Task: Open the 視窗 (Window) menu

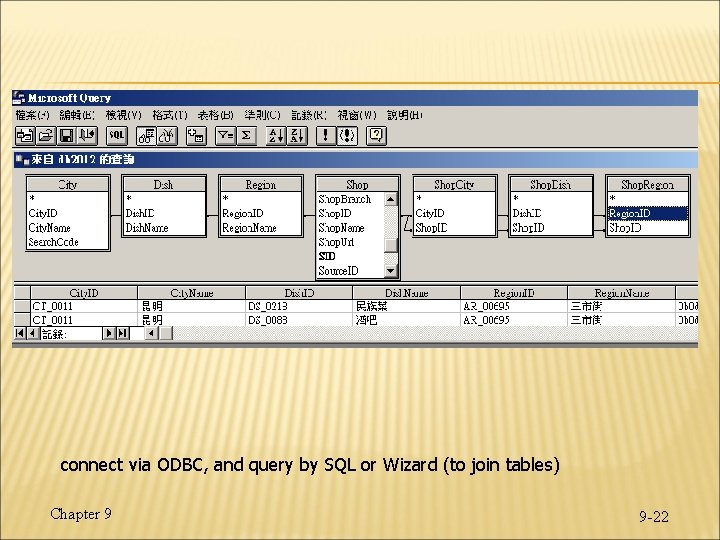Action: tap(356, 115)
